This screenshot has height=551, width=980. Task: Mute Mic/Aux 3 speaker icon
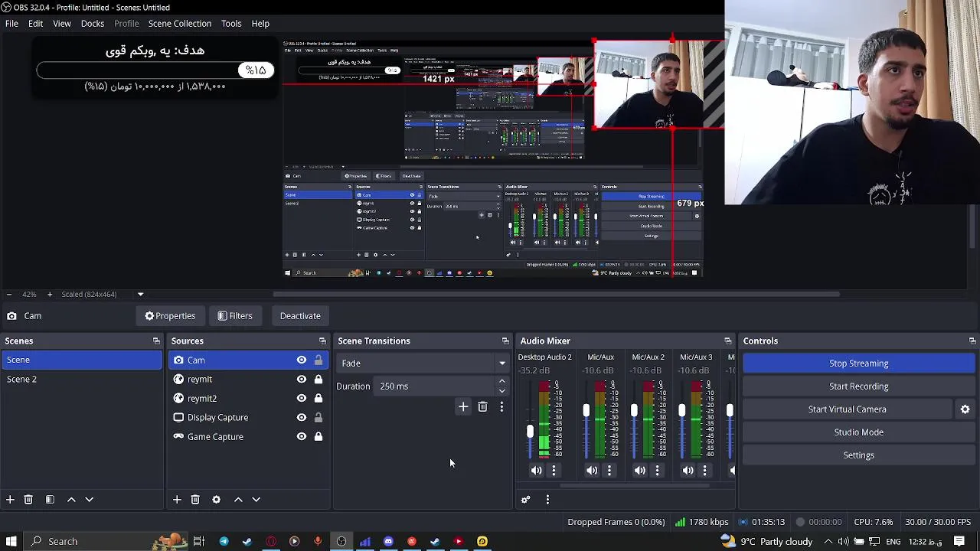(x=688, y=471)
